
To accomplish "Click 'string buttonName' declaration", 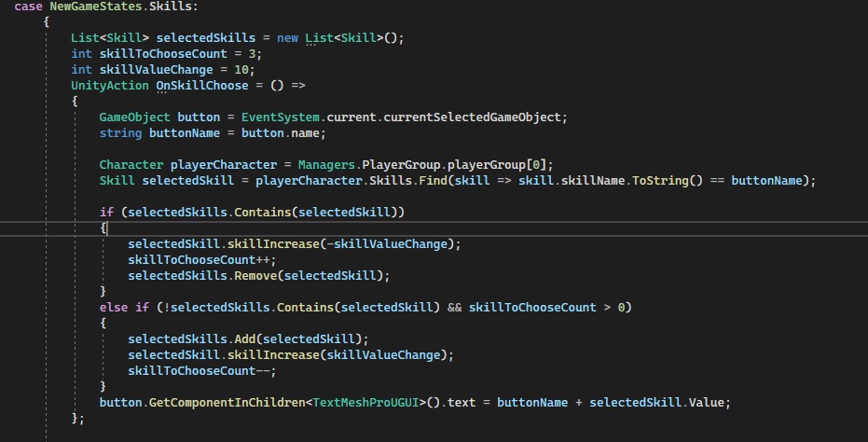I will click(x=159, y=133).
